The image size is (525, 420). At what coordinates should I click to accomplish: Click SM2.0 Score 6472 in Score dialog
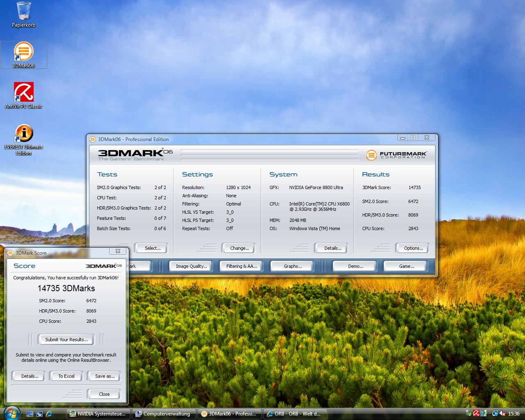tap(68, 301)
